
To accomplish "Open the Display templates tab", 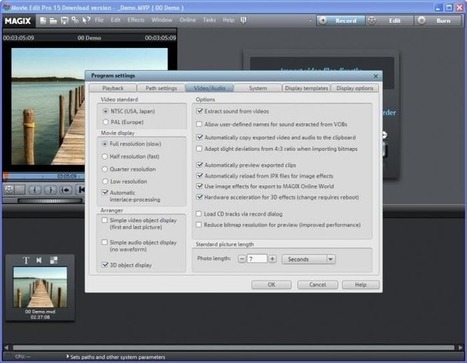I will pos(306,88).
